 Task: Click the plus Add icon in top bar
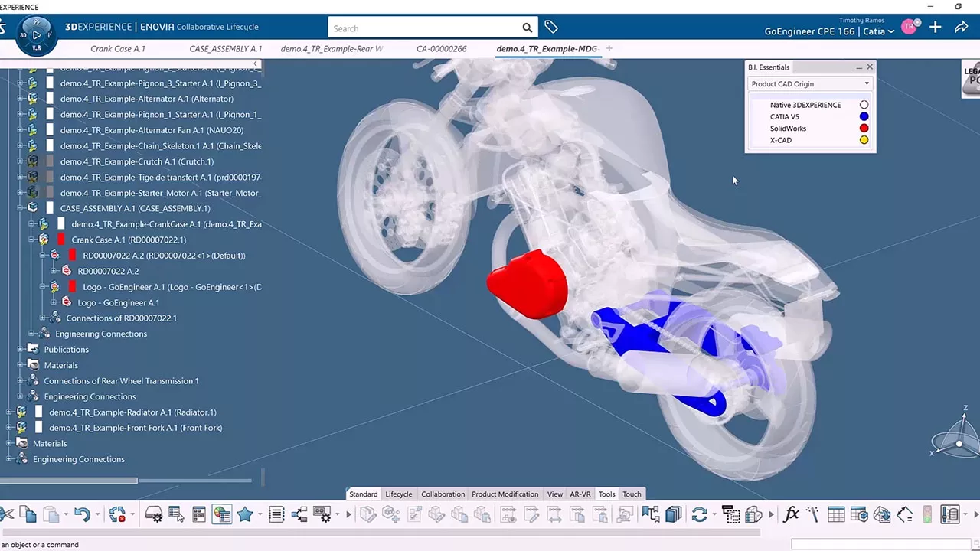coord(935,28)
